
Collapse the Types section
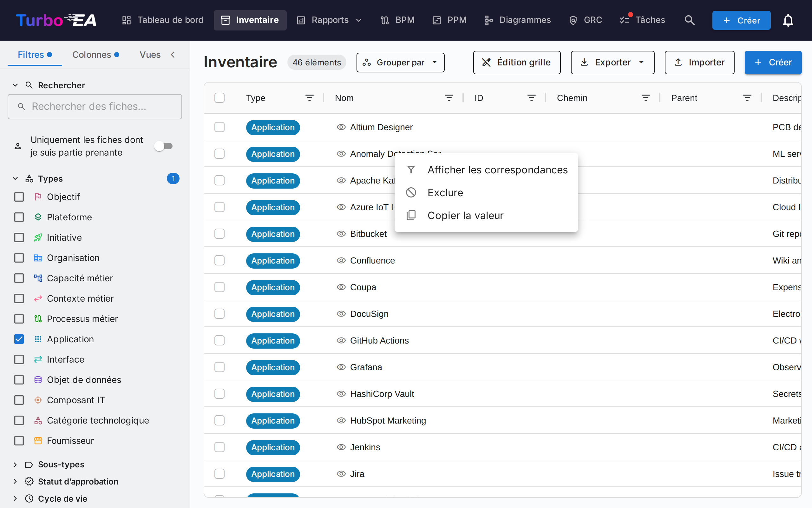[x=15, y=178]
